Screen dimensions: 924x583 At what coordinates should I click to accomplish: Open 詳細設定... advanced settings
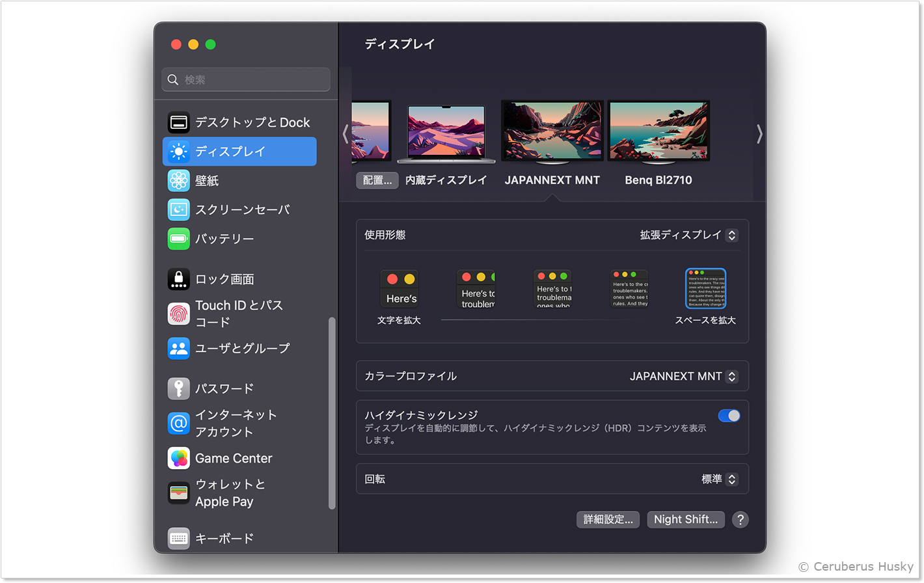click(608, 519)
